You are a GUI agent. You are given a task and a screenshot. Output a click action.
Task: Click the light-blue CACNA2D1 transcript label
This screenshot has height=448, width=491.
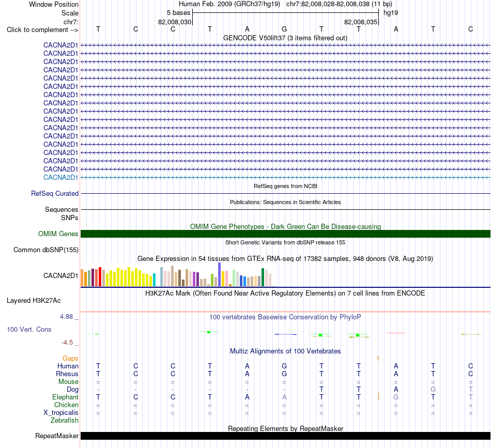click(61, 178)
